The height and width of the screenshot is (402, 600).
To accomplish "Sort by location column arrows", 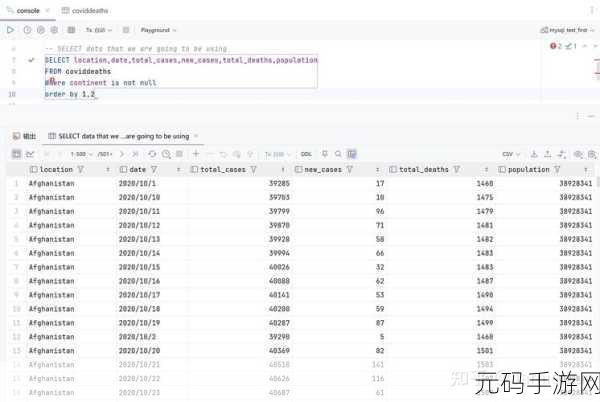I will (108, 169).
